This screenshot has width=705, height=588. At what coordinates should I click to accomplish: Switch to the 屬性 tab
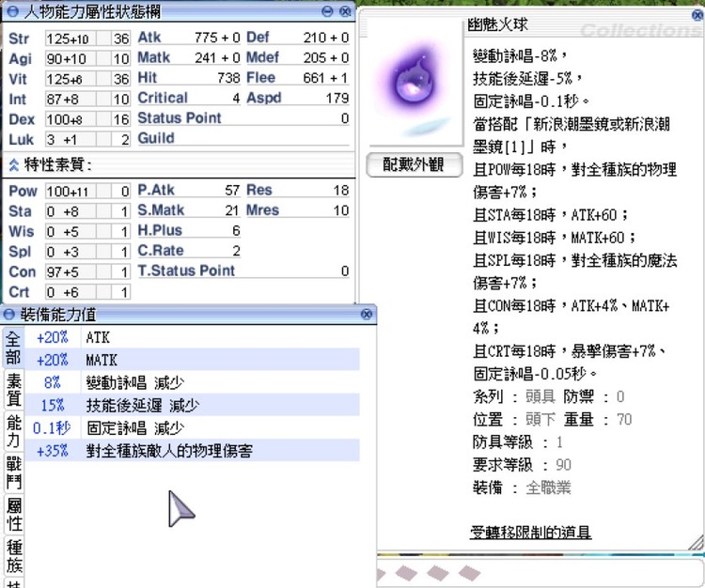coord(13,514)
